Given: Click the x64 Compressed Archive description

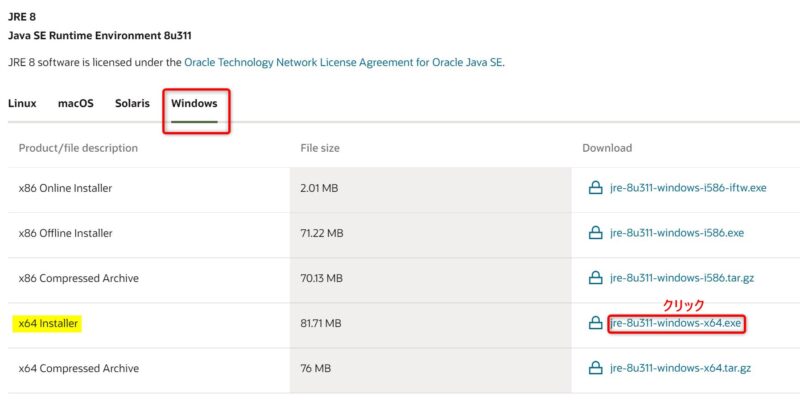Looking at the screenshot, I should (x=79, y=368).
